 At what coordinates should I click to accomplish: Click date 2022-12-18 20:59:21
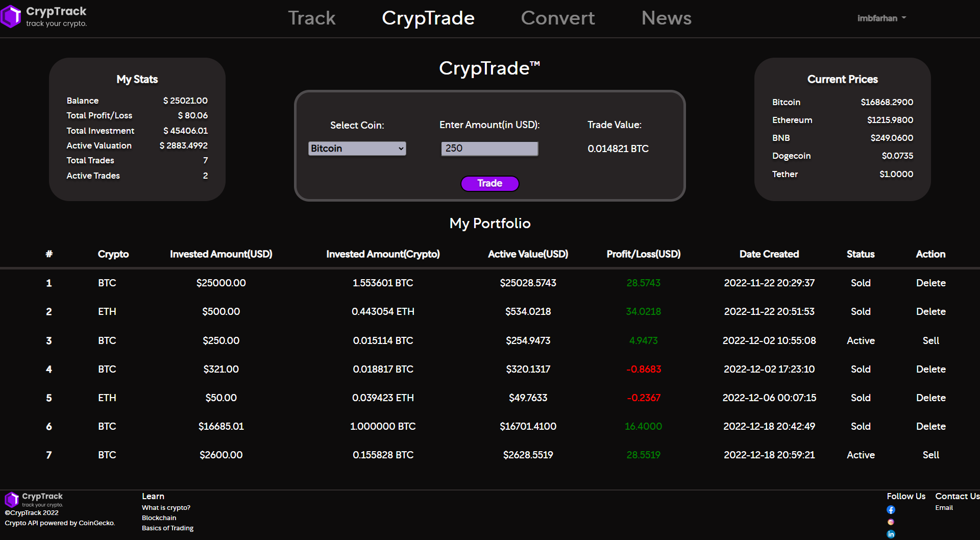click(769, 455)
